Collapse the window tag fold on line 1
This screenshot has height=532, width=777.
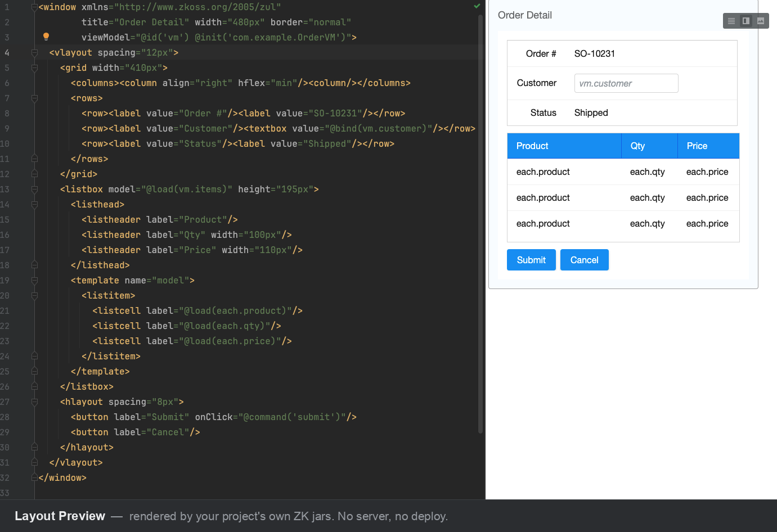(x=35, y=7)
